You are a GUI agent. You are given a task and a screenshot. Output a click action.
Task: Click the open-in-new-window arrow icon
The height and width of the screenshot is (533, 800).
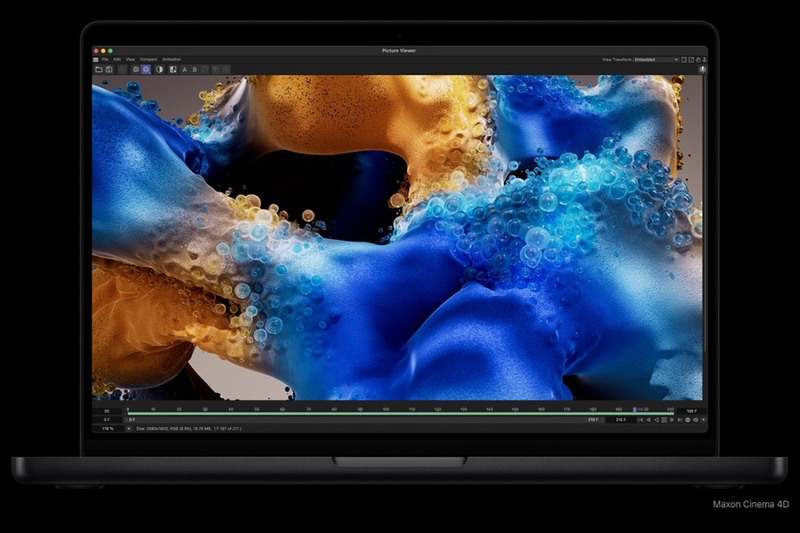[x=691, y=60]
